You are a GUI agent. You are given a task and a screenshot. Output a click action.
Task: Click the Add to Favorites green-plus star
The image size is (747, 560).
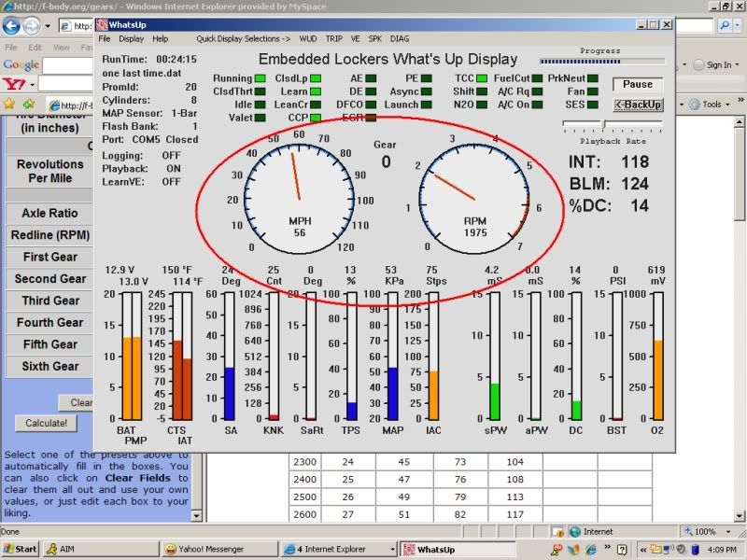30,104
